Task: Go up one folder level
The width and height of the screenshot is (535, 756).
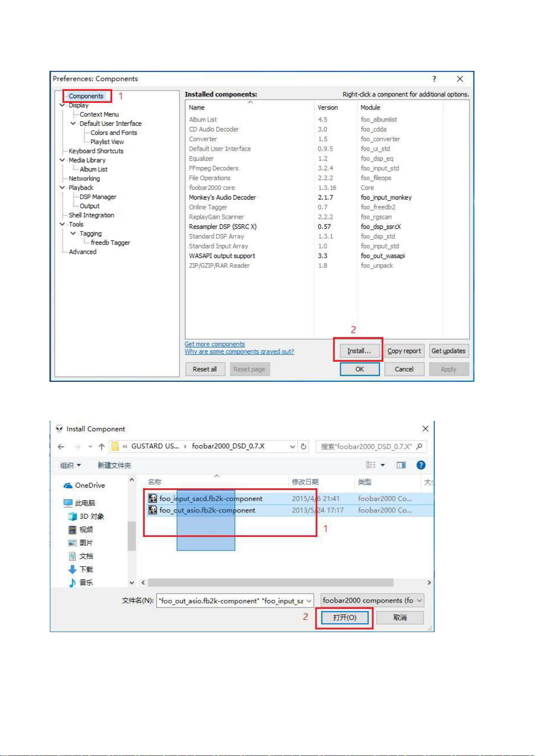Action: (102, 446)
